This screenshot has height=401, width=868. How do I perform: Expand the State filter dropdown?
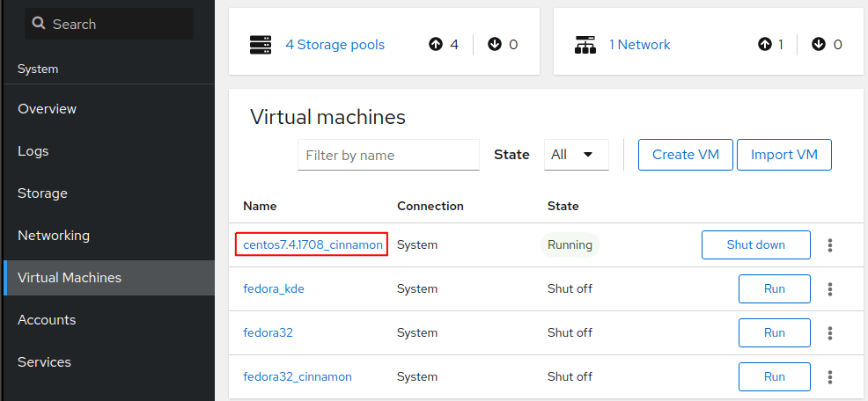576,155
